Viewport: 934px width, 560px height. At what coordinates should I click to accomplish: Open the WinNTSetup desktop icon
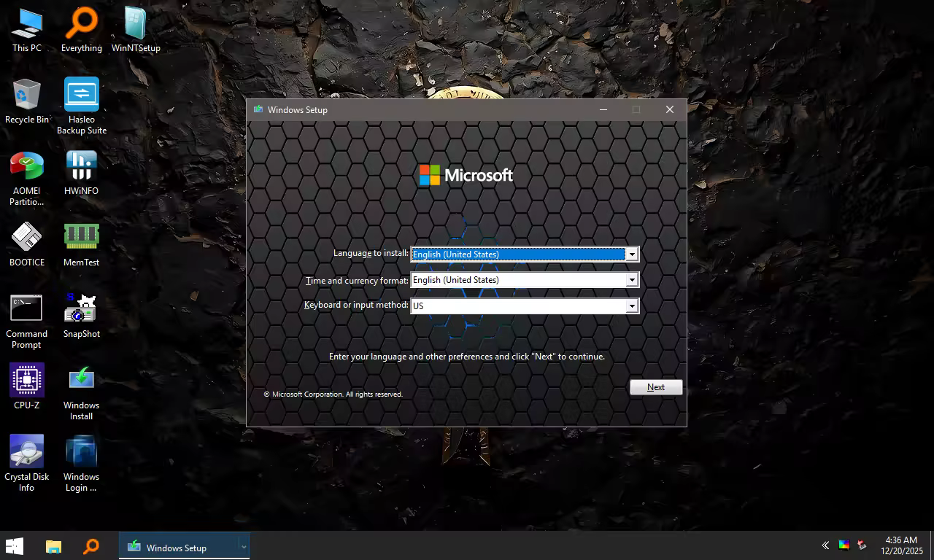(x=135, y=24)
